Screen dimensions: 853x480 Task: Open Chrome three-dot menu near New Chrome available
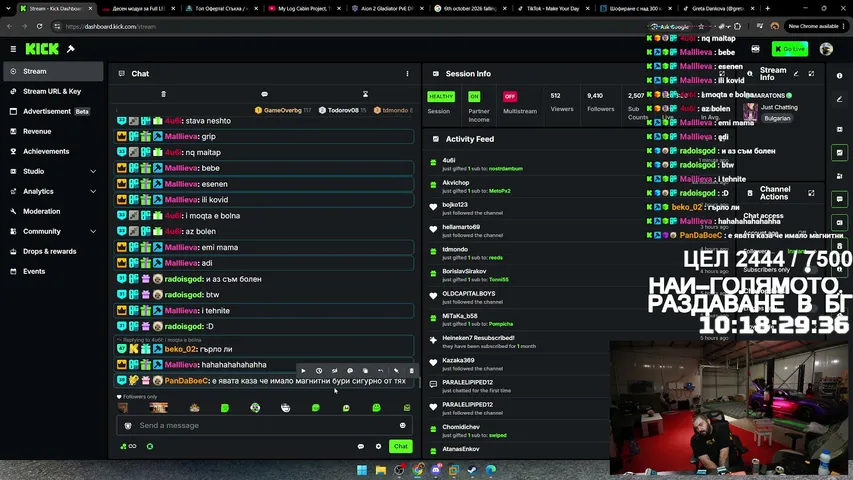point(844,26)
